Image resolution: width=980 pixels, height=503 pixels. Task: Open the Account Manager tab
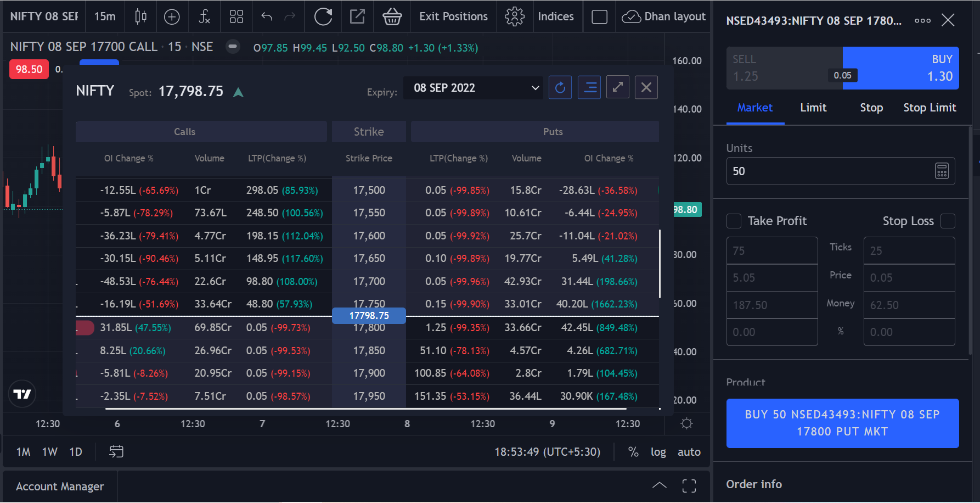(60, 487)
